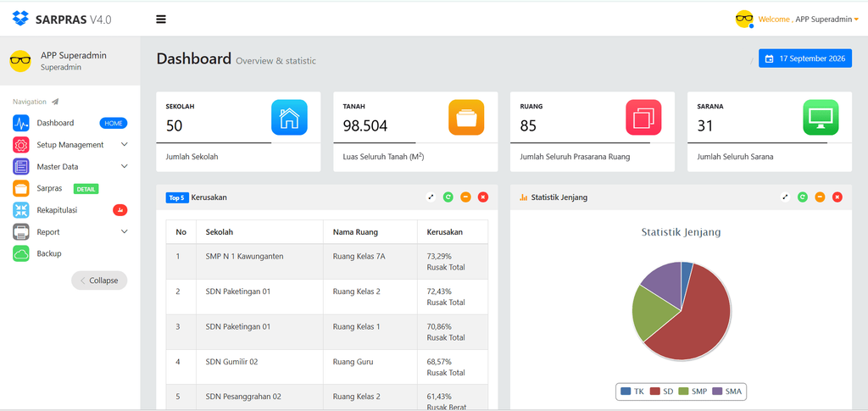
Task: Click the Tanah value 98.504
Action: tap(364, 126)
